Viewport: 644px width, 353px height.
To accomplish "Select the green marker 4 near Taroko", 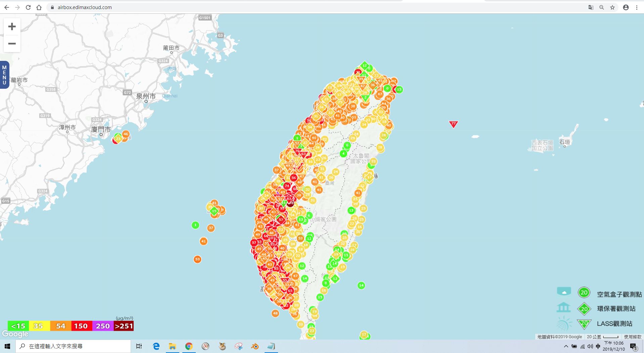I will point(343,154).
